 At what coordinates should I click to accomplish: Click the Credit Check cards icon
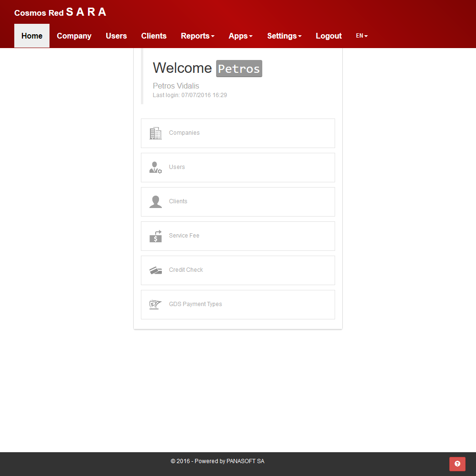[155, 270]
